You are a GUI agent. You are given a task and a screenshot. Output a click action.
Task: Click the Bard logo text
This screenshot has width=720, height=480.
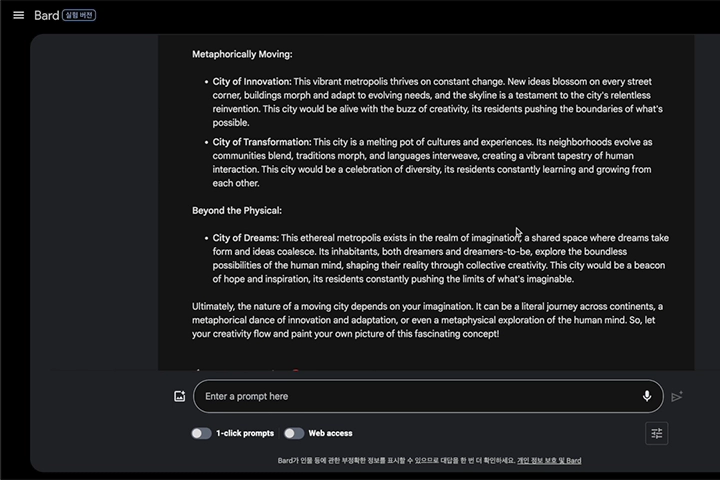pyautogui.click(x=46, y=15)
